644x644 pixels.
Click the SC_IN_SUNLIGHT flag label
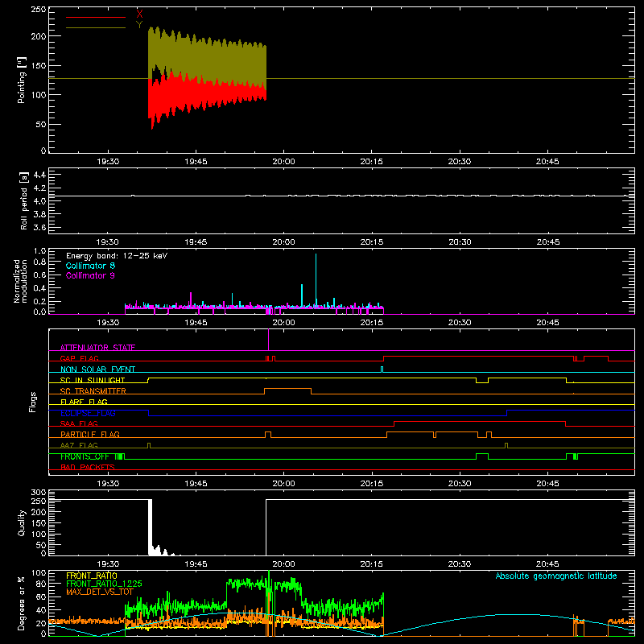[93, 380]
